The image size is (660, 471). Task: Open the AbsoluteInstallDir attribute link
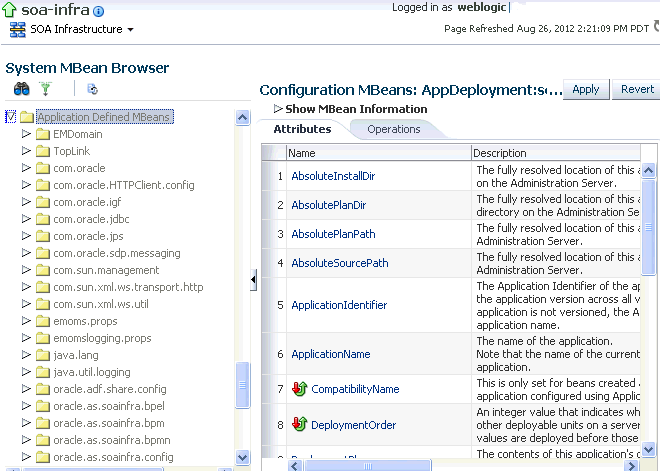[333, 176]
